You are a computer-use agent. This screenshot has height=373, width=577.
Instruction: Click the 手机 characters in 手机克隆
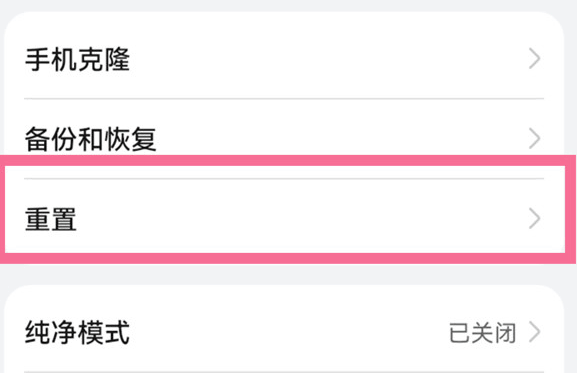pos(51,59)
